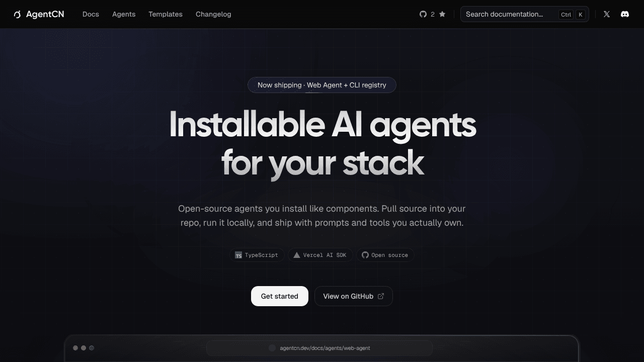Click the agentcn.dev preview URL bar
The width and height of the screenshot is (644, 362).
coord(319,348)
